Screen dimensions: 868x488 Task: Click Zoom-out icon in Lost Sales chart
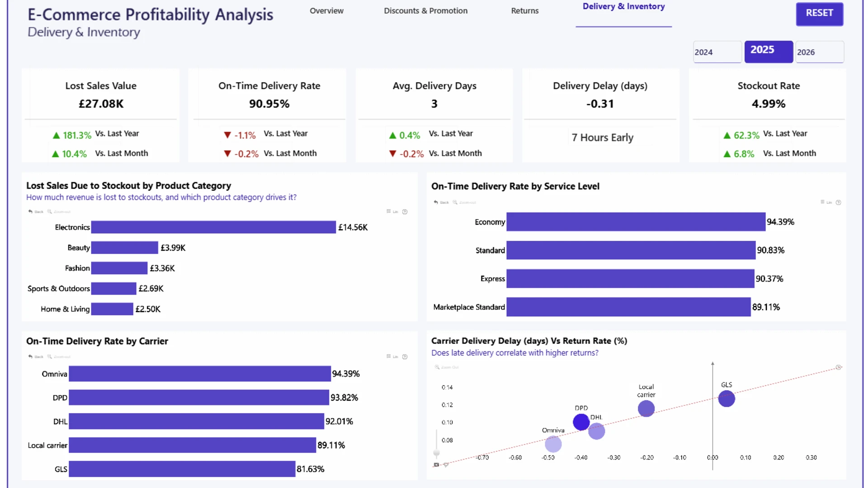coord(50,211)
